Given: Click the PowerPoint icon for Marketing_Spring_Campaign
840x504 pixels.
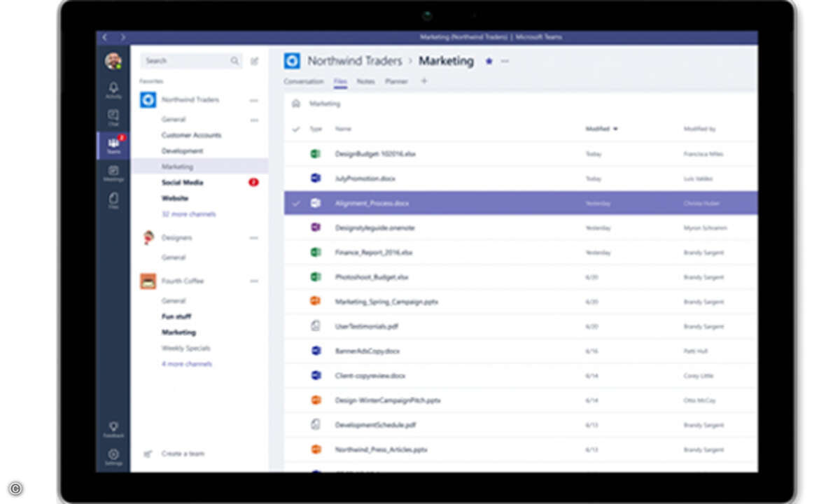Looking at the screenshot, I should 316,301.
